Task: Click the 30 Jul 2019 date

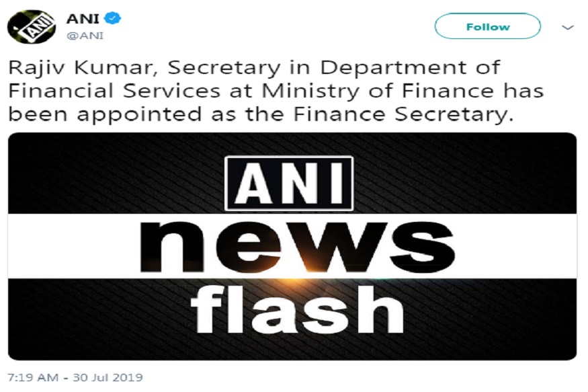Action: click(108, 377)
